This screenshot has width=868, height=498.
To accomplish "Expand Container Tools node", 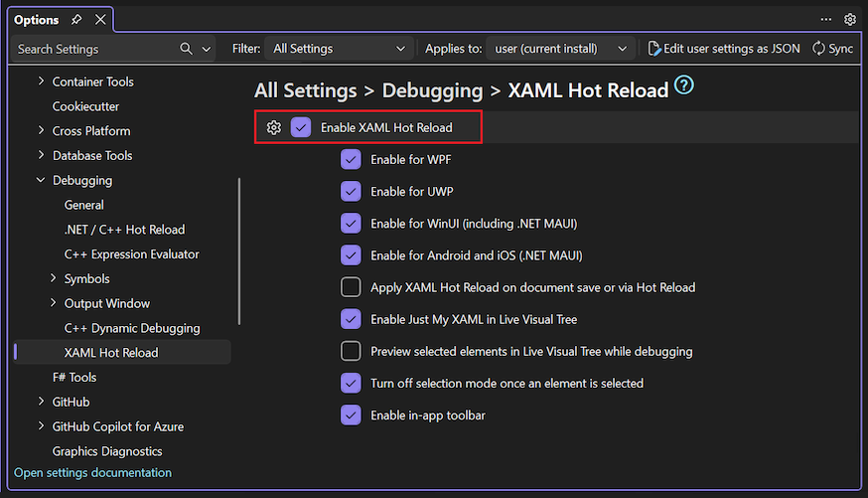I will (x=41, y=81).
